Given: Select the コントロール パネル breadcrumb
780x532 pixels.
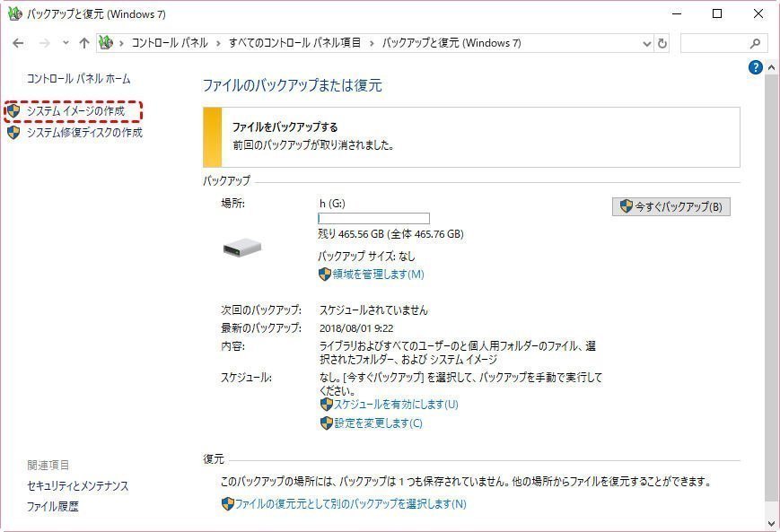Looking at the screenshot, I should 170,43.
